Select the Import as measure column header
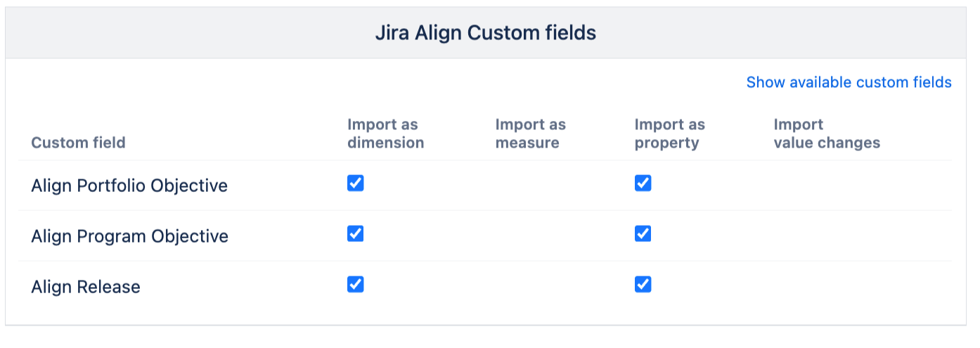Screen dimensions: 980x348 tap(530, 134)
